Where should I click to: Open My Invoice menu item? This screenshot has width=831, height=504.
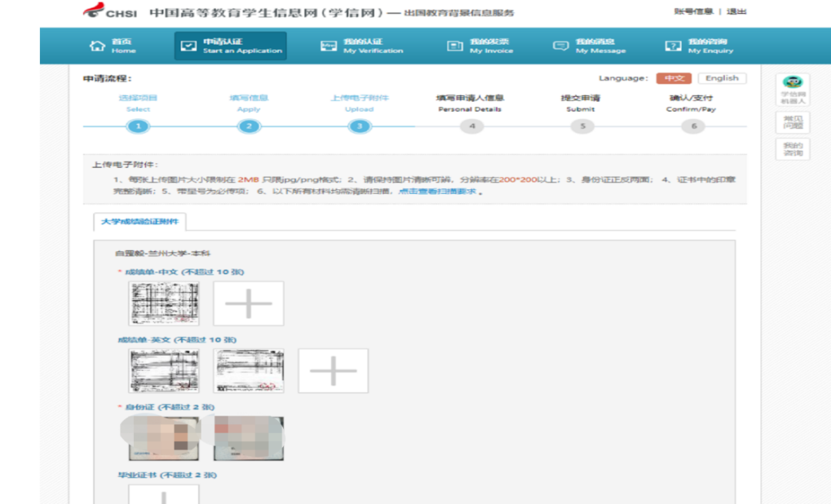480,46
